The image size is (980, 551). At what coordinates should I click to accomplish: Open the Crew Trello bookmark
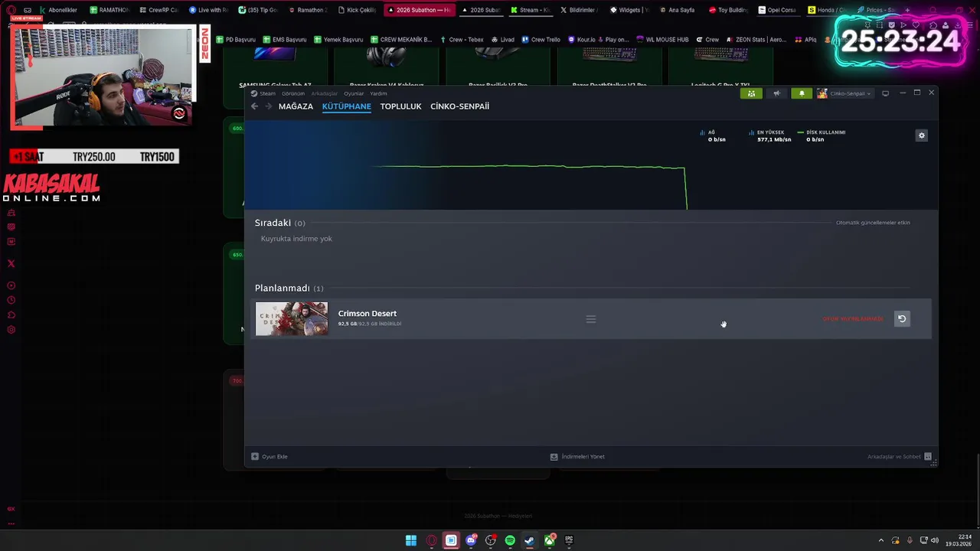tap(541, 40)
